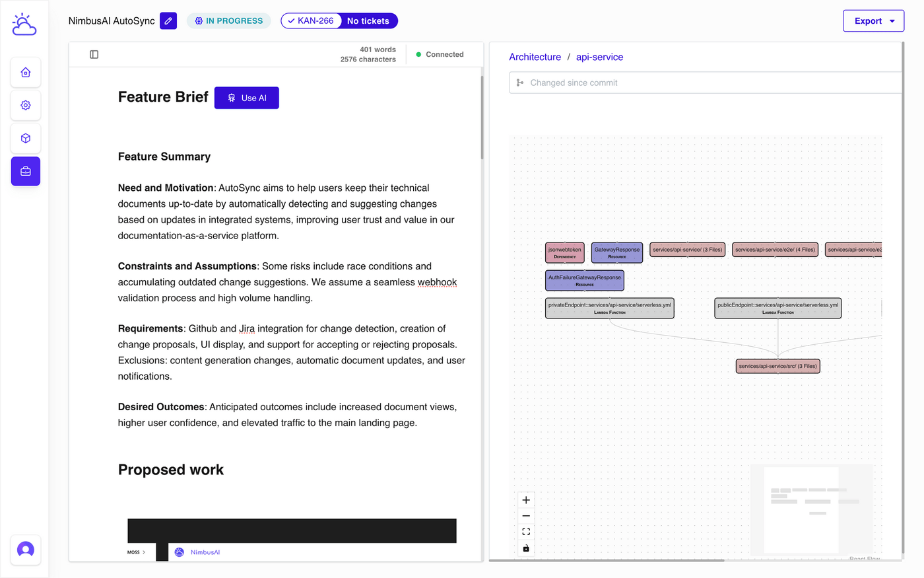This screenshot has width=924, height=578.
Task: Select the services/api-service/src/ (3 Files) node
Action: pos(778,366)
